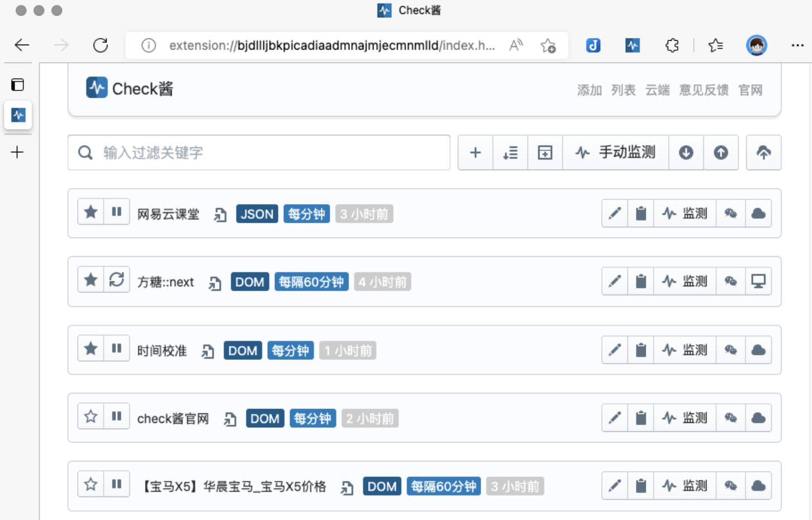Click the Check酱 extension icon in browser toolbar

tap(632, 45)
